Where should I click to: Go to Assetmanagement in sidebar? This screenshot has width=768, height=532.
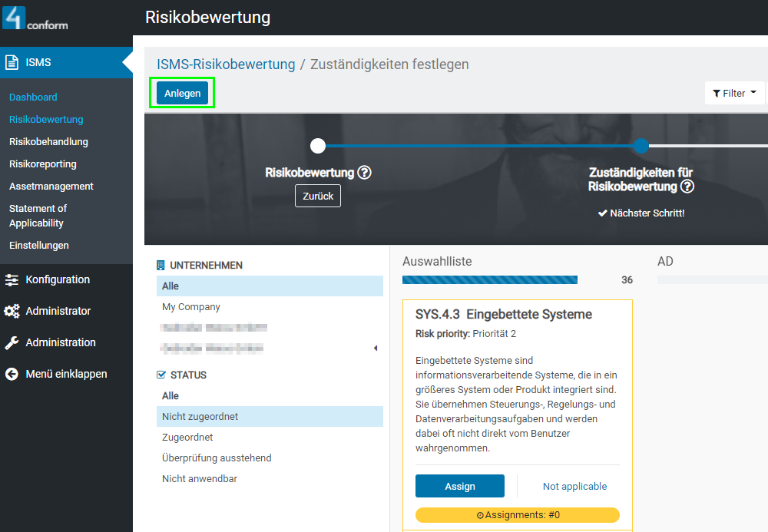click(51, 187)
